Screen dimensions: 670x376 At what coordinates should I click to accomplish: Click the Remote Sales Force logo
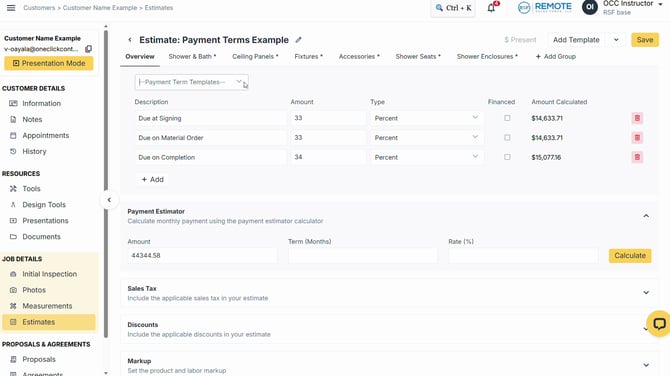[544, 7]
